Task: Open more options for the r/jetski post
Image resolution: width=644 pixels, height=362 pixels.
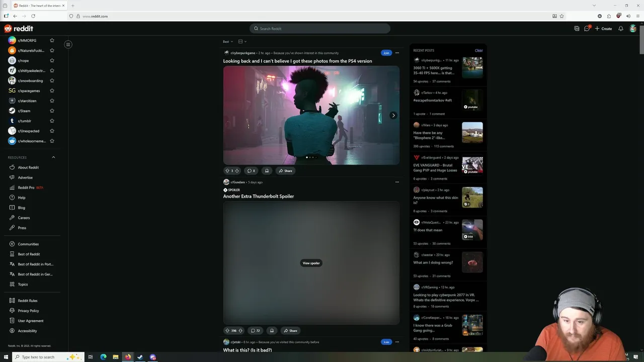Action: pos(397,342)
